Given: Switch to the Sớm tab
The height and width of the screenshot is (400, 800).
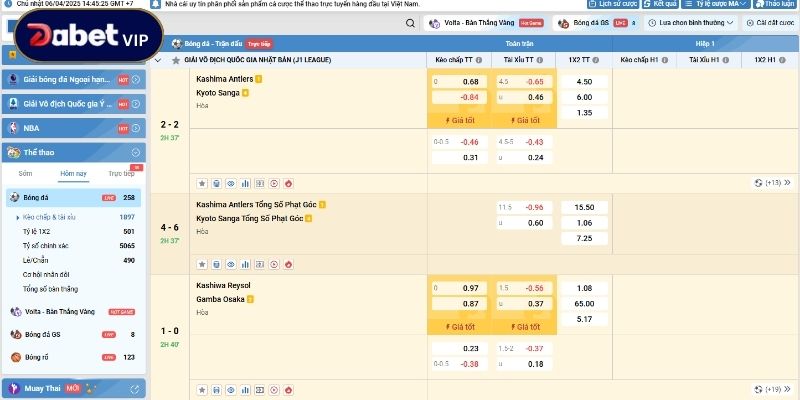Looking at the screenshot, I should click(x=25, y=173).
